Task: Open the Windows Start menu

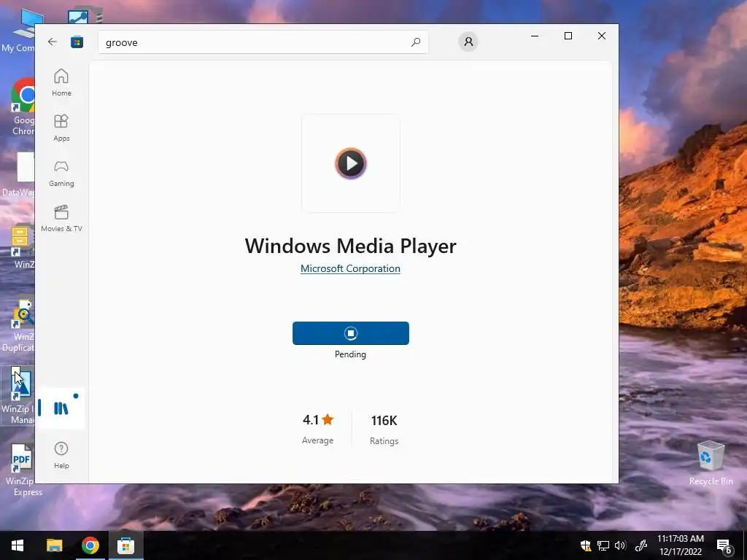Action: coord(18,545)
